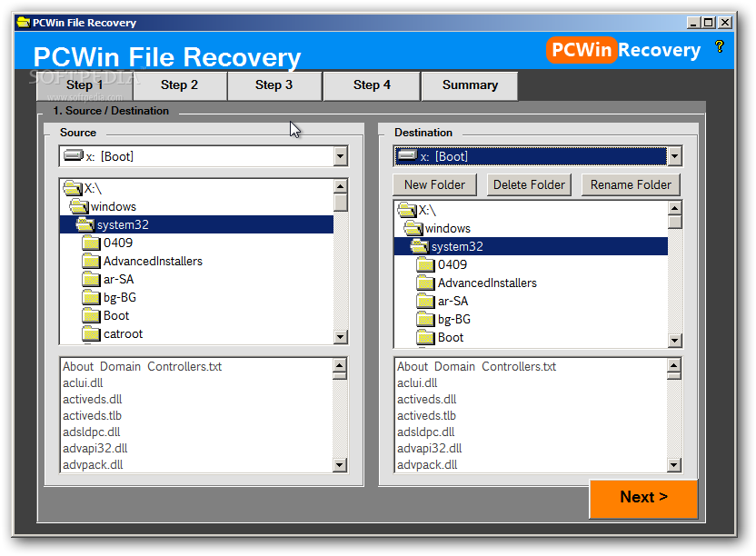
Task: Click the New Folder button
Action: [x=434, y=184]
